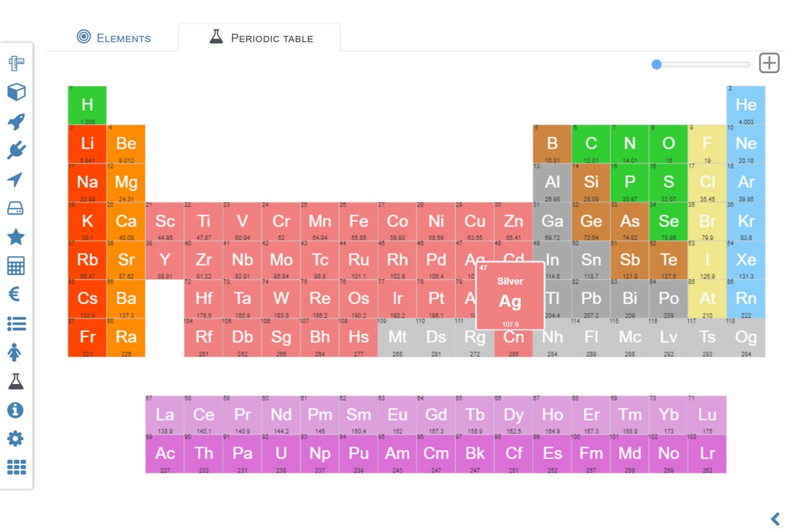Select Lanthanum in the lanthanide row
Image resolution: width=798 pixels, height=532 pixels.
(x=164, y=415)
